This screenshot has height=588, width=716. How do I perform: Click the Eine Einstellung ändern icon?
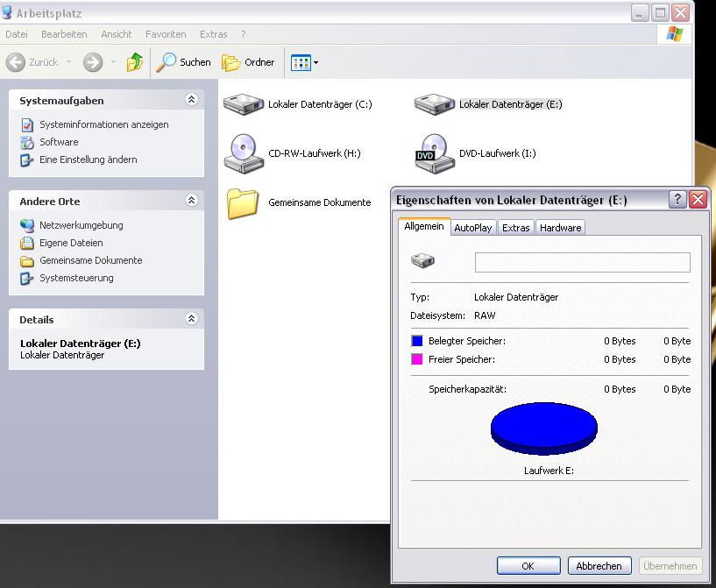[27, 160]
